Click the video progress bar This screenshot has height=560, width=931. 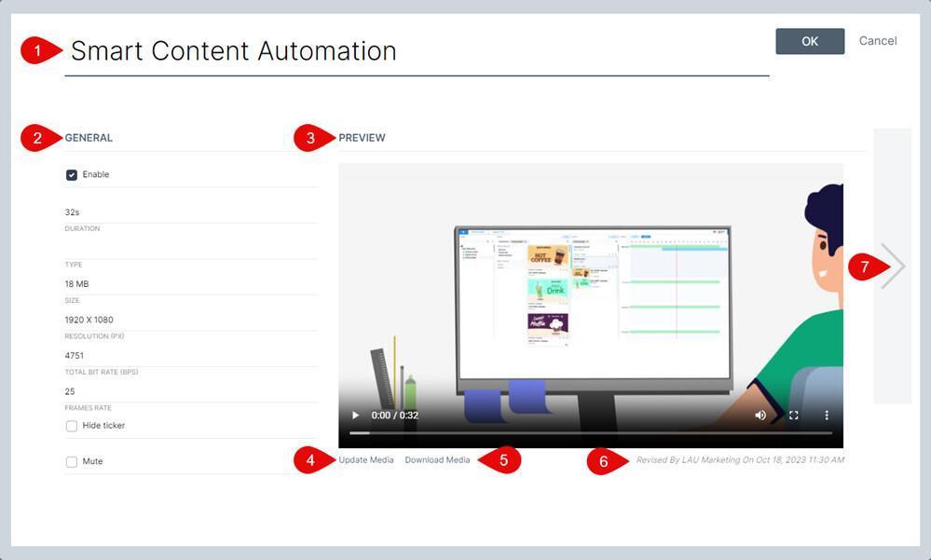tap(591, 433)
